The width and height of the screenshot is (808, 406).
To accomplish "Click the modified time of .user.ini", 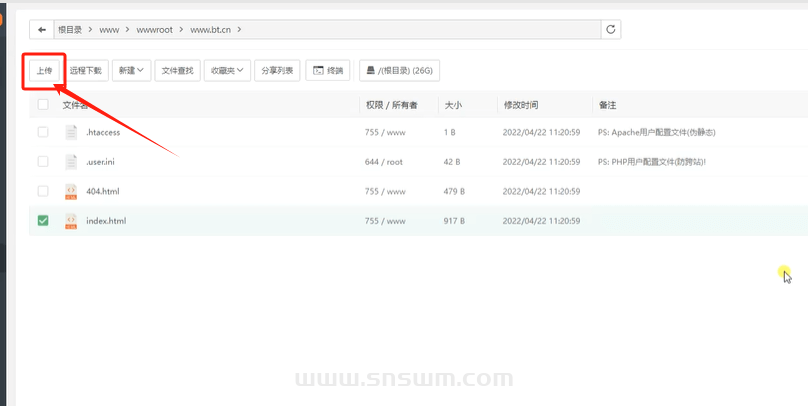I will point(542,162).
